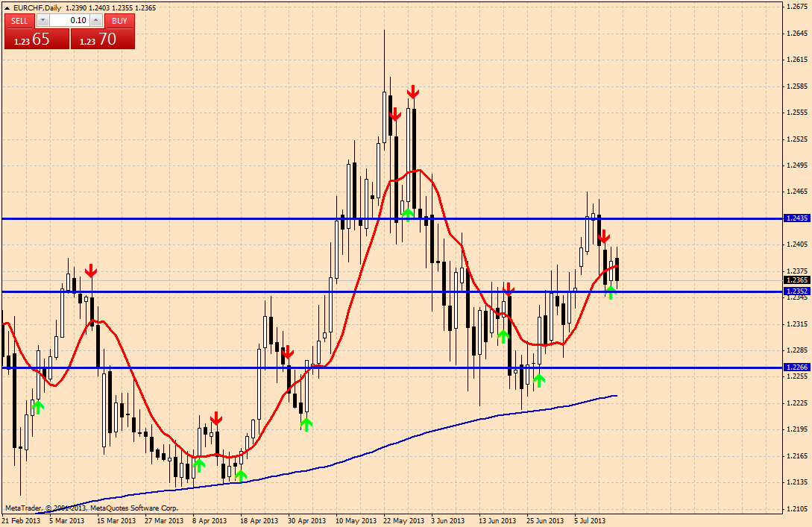Increase trade volume with up arrow
The height and width of the screenshot is (527, 812).
(96, 20)
